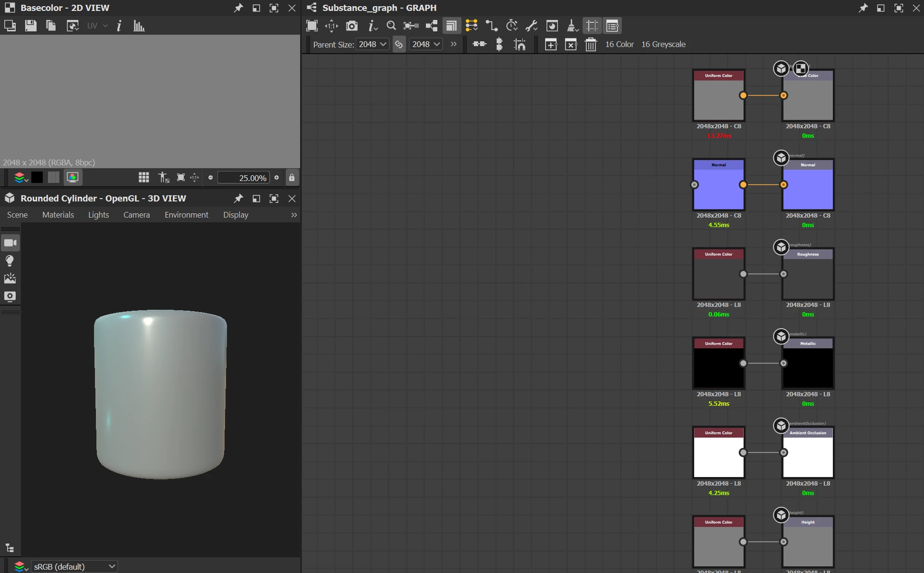Open the Environment menu in 3D view
The height and width of the screenshot is (573, 924).
click(186, 215)
